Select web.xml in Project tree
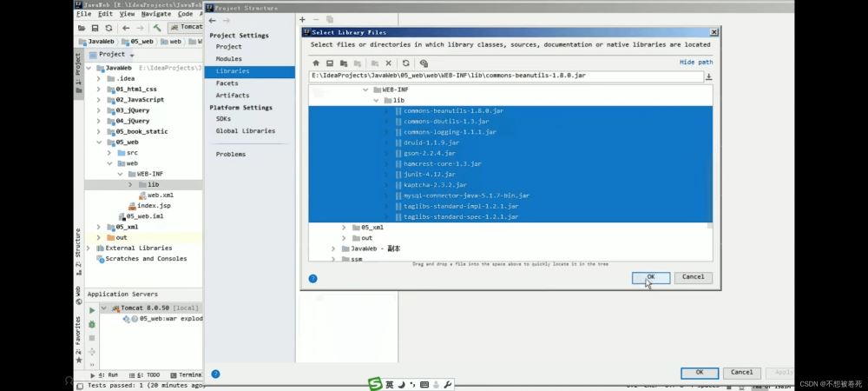 [x=161, y=195]
